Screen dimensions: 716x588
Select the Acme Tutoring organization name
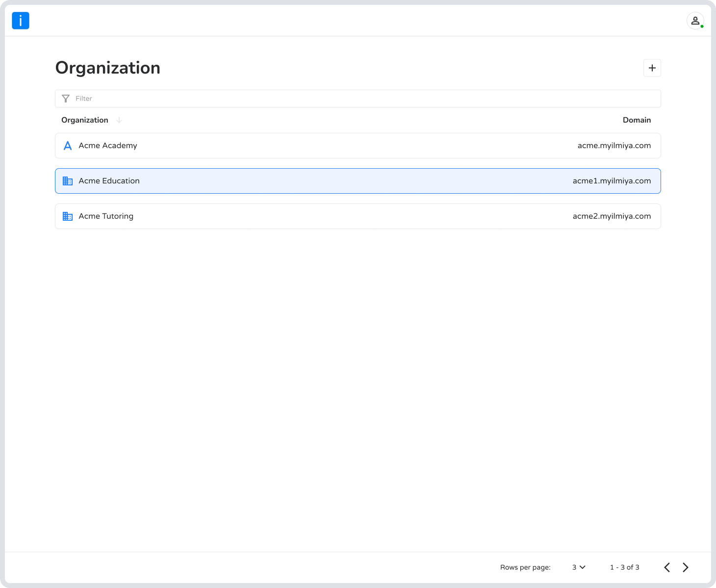click(106, 216)
